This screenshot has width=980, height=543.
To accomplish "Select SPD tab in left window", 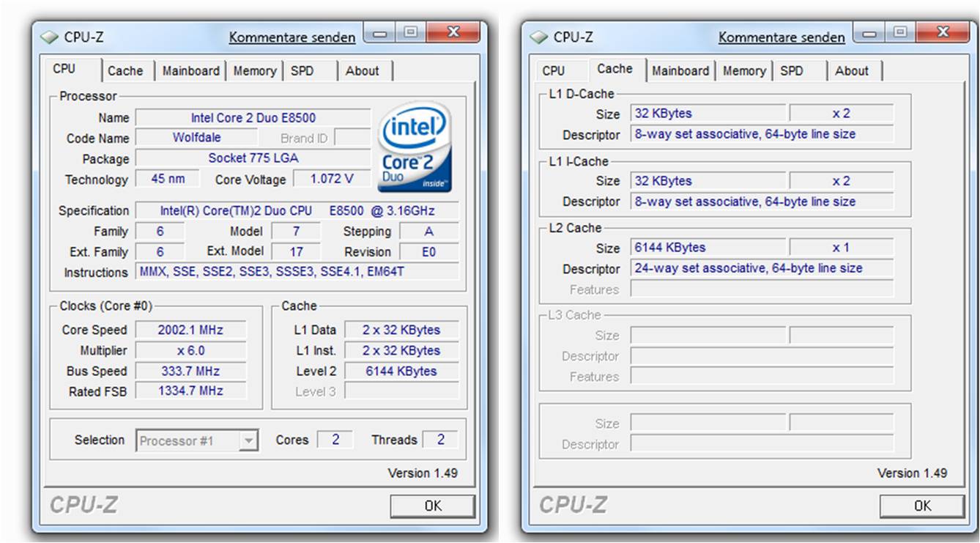I will point(302,71).
